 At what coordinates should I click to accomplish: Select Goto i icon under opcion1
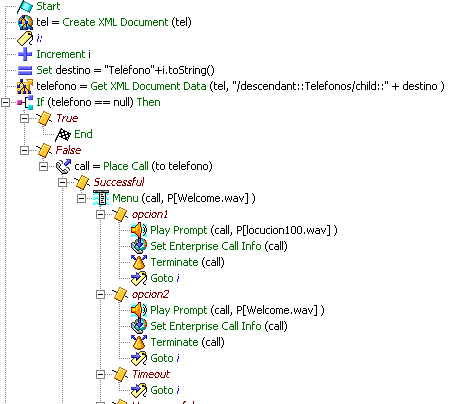[139, 278]
